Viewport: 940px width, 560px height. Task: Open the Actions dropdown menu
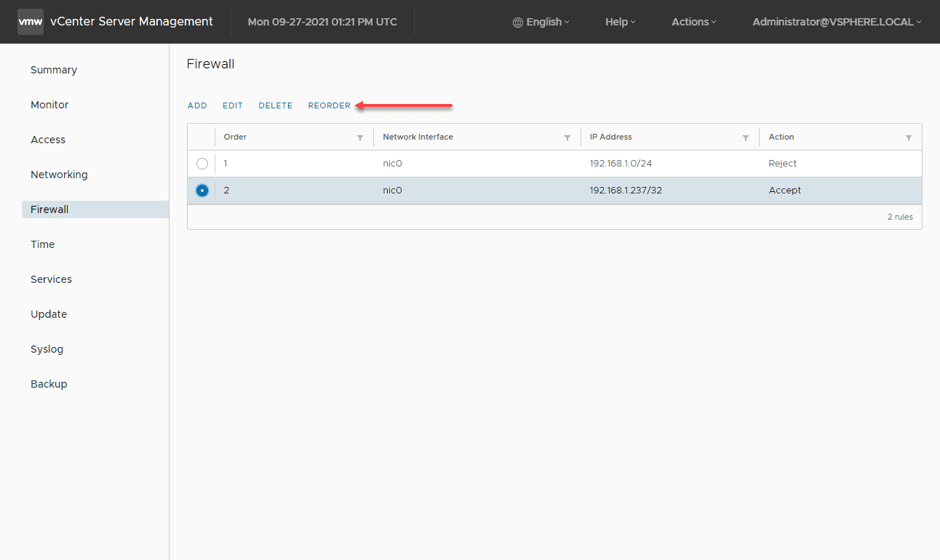tap(694, 22)
